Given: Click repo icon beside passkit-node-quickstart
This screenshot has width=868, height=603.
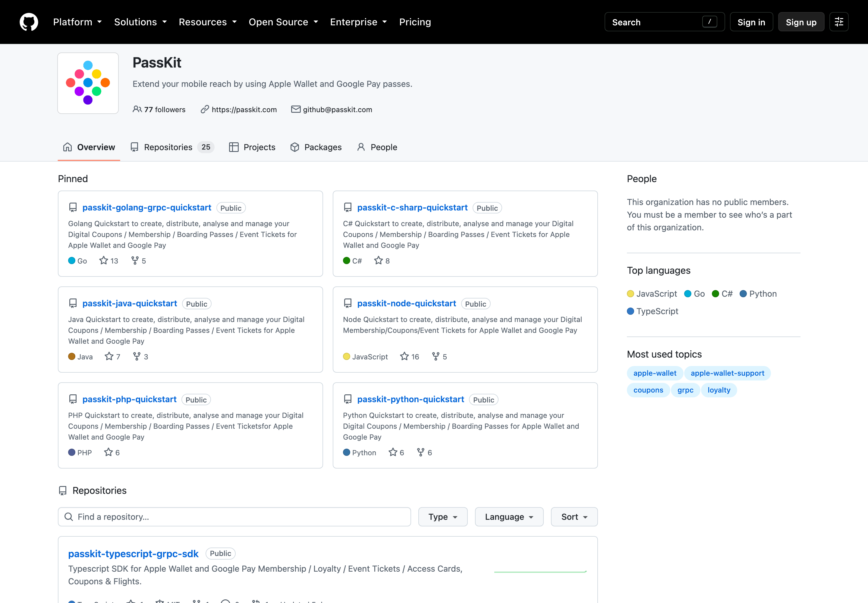Looking at the screenshot, I should tap(348, 303).
